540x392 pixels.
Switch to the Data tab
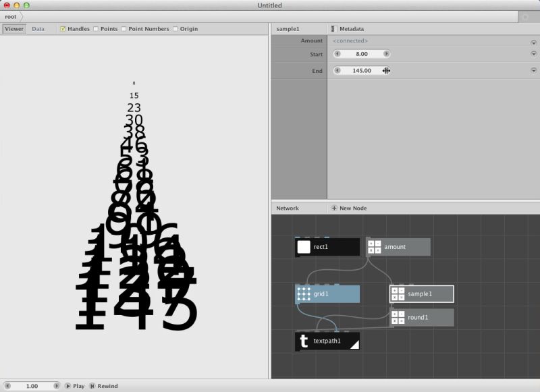point(38,29)
